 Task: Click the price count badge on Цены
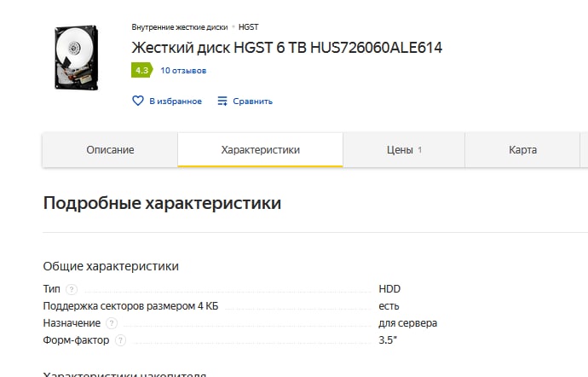tap(420, 150)
